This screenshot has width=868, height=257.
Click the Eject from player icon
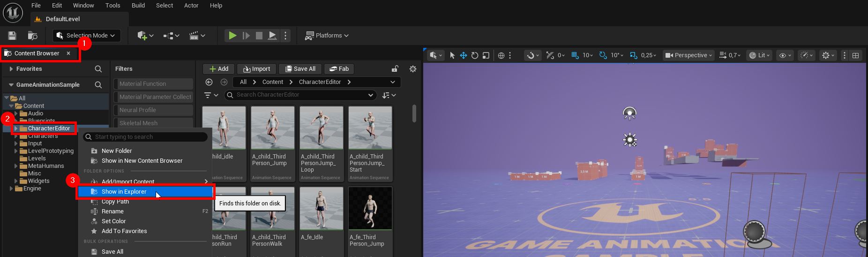click(x=272, y=36)
